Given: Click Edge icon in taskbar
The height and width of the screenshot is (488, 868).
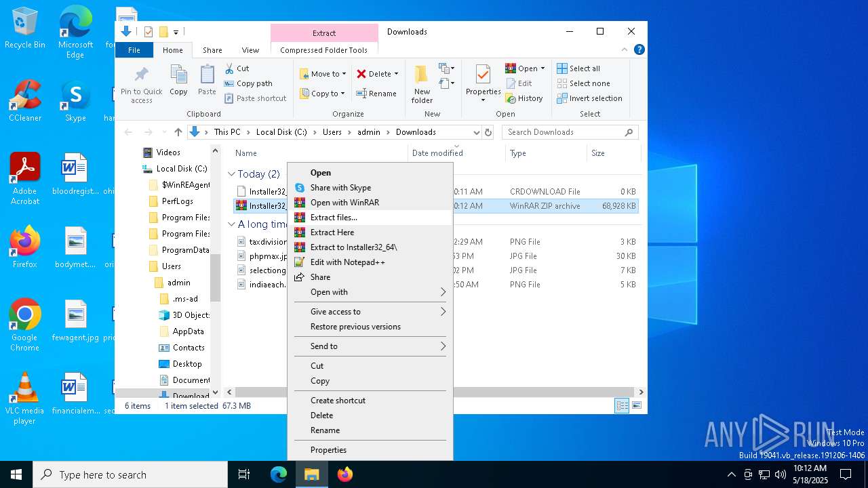Looking at the screenshot, I should pyautogui.click(x=279, y=474).
